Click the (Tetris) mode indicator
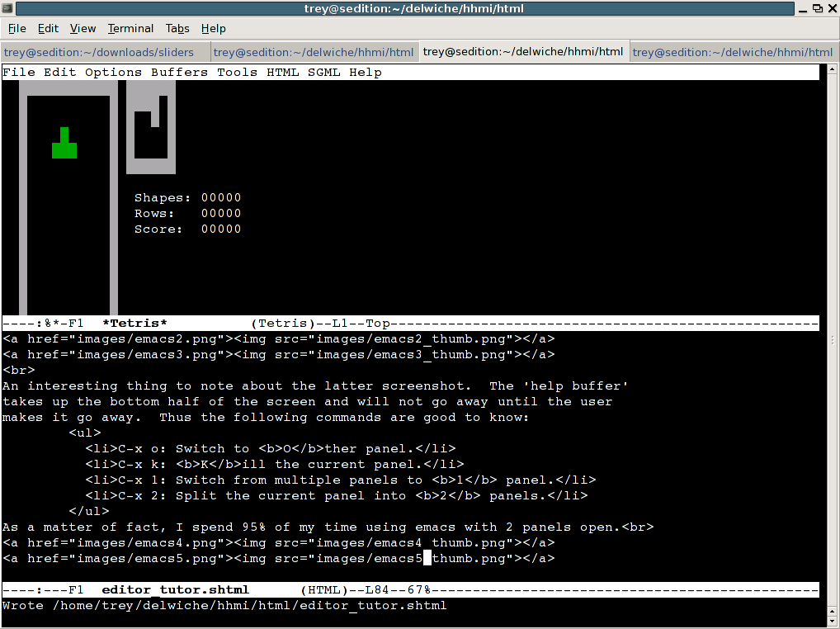Image resolution: width=840 pixels, height=629 pixels. (x=283, y=323)
